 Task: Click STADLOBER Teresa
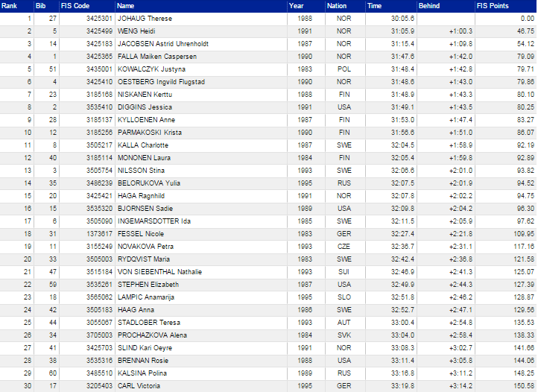pos(149,323)
